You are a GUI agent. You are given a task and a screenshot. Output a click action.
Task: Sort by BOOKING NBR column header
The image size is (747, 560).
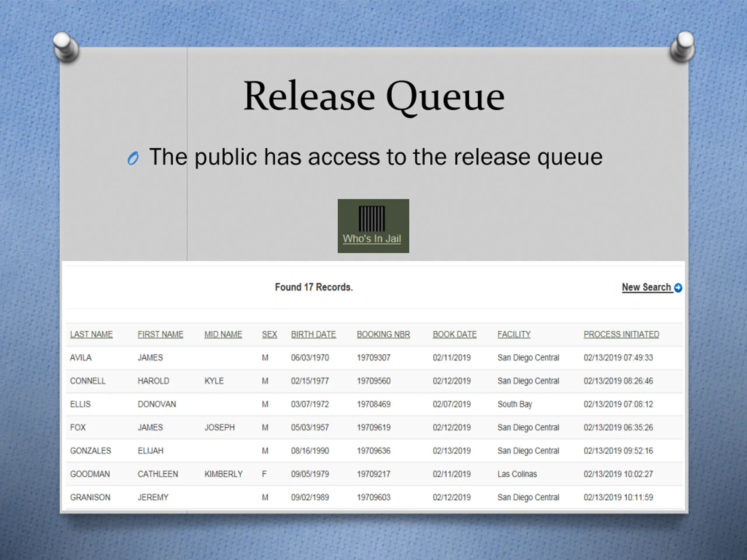tap(383, 335)
